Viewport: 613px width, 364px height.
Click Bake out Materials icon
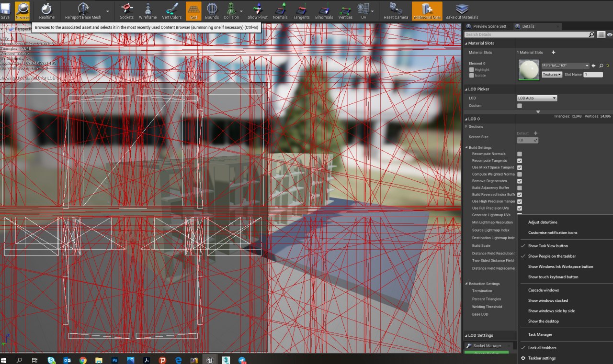pos(462,11)
